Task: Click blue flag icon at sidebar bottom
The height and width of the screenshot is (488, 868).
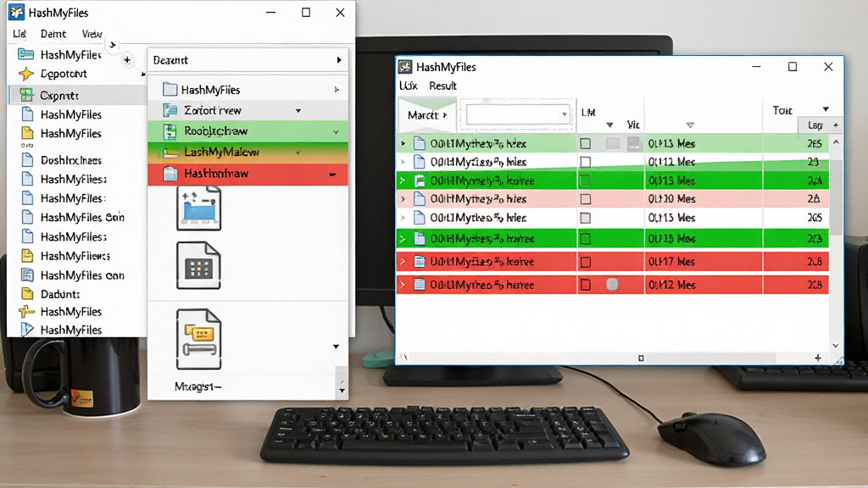Action: (26, 330)
